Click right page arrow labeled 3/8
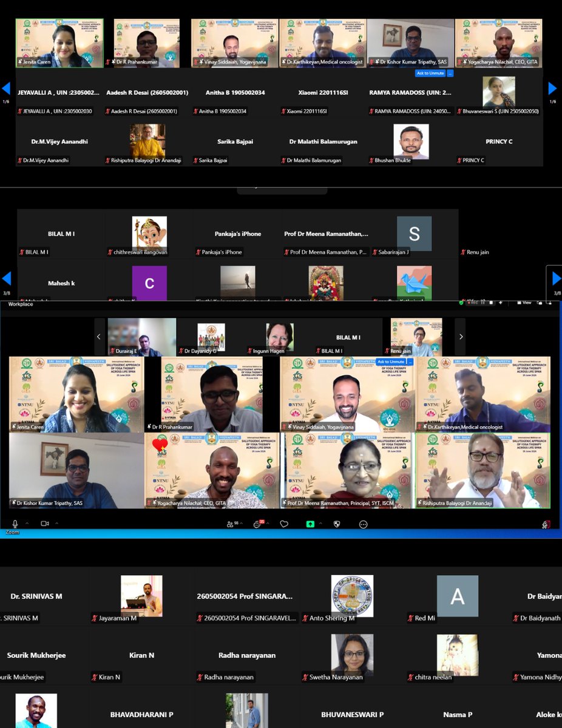 557,279
